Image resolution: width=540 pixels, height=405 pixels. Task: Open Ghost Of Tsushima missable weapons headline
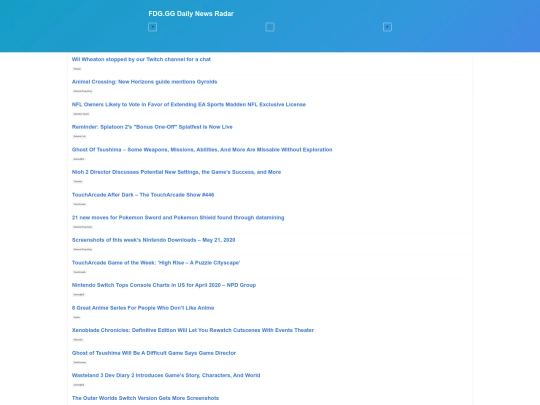202,149
